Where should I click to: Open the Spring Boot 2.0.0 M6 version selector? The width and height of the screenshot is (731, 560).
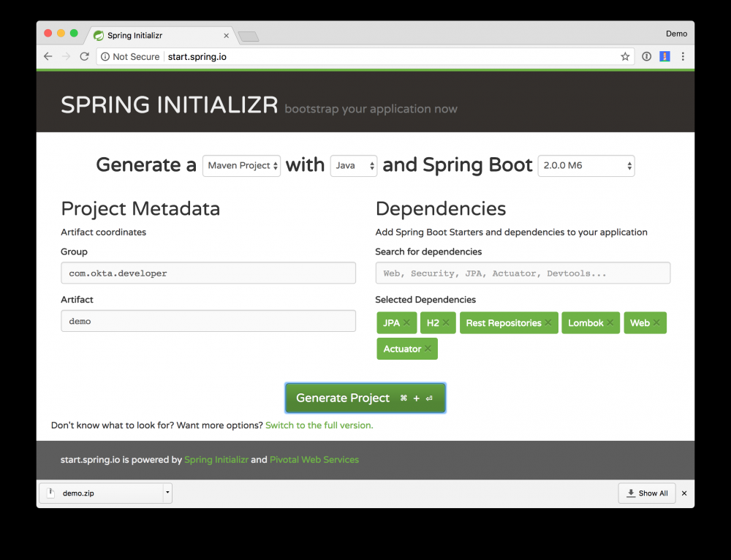pos(585,165)
